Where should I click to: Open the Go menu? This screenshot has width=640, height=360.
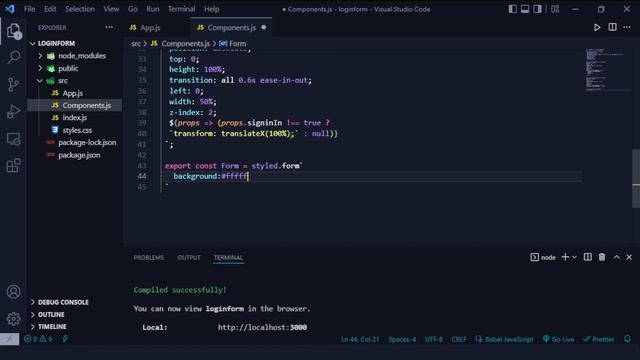133,9
